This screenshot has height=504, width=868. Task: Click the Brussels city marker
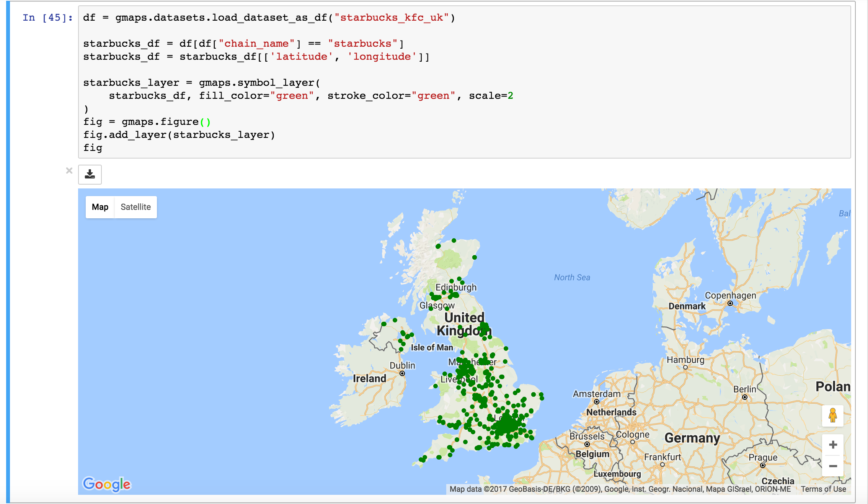pyautogui.click(x=587, y=444)
